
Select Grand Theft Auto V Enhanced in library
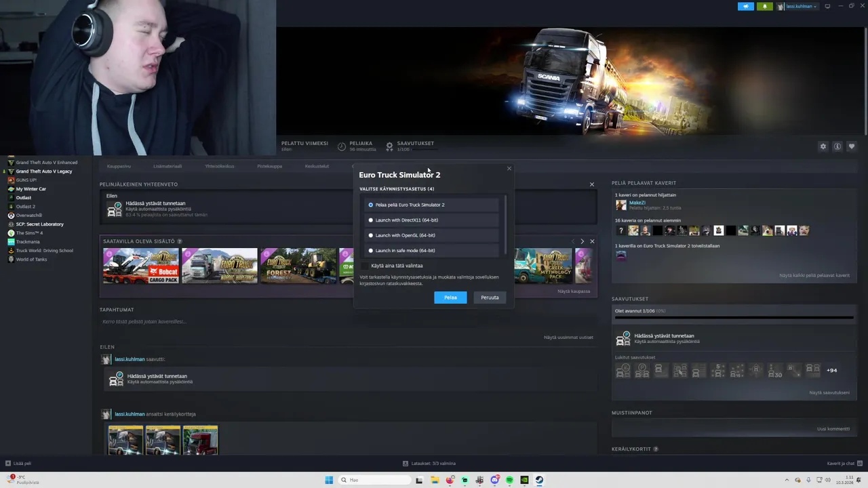[x=46, y=163]
